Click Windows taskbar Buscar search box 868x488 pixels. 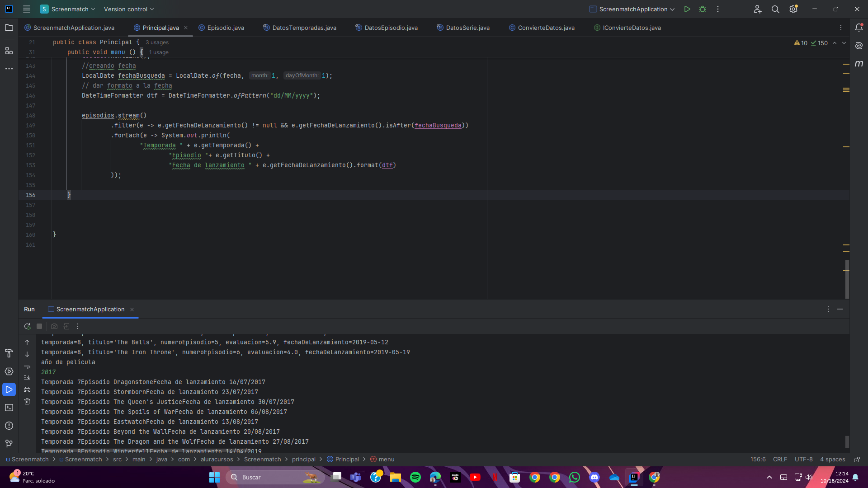click(275, 477)
